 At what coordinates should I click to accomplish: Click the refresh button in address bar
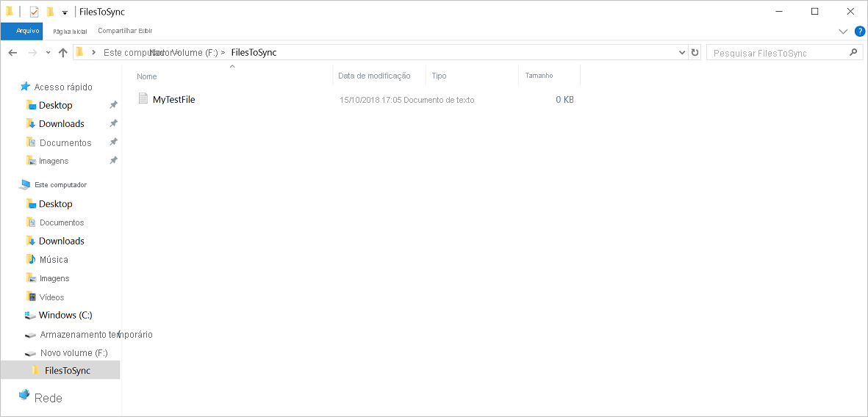(x=695, y=53)
